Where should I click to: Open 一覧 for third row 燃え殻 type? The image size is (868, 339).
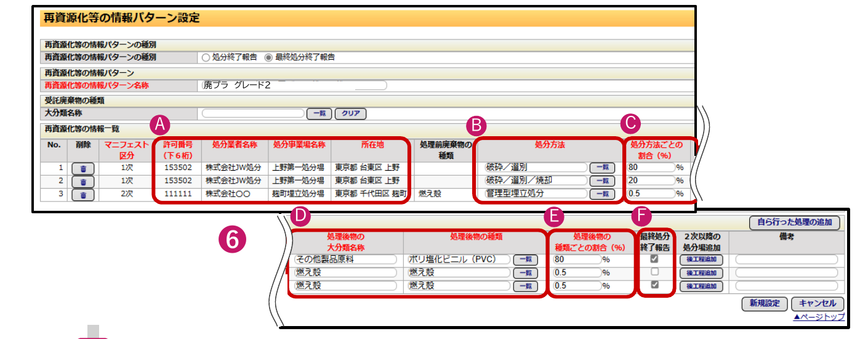525,286
